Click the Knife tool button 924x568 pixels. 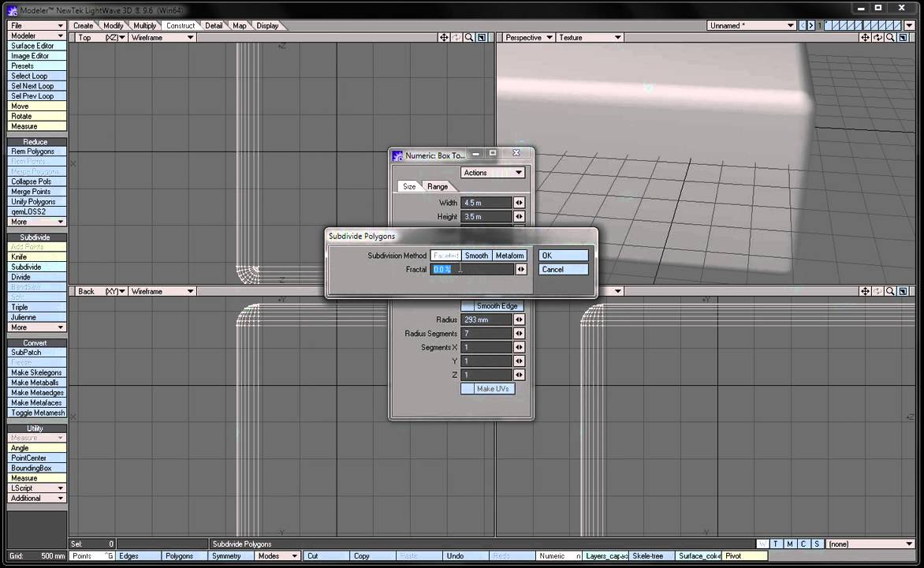(36, 256)
